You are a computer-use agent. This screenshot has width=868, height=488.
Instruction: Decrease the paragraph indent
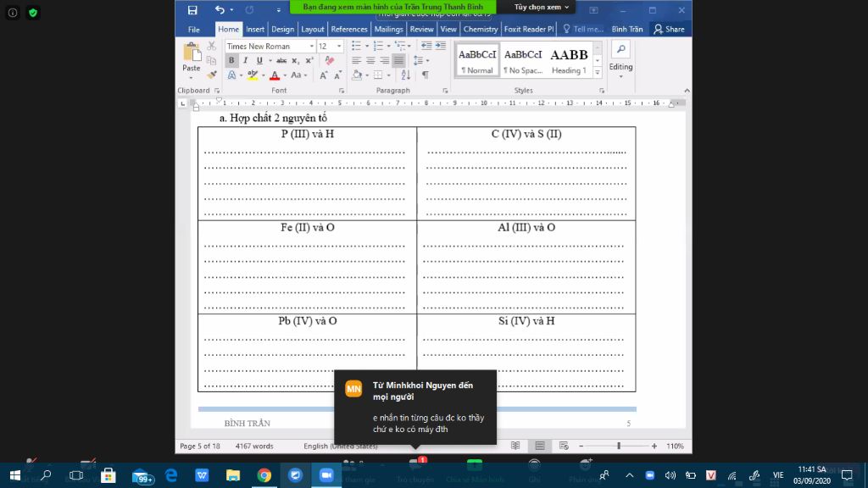(x=426, y=46)
